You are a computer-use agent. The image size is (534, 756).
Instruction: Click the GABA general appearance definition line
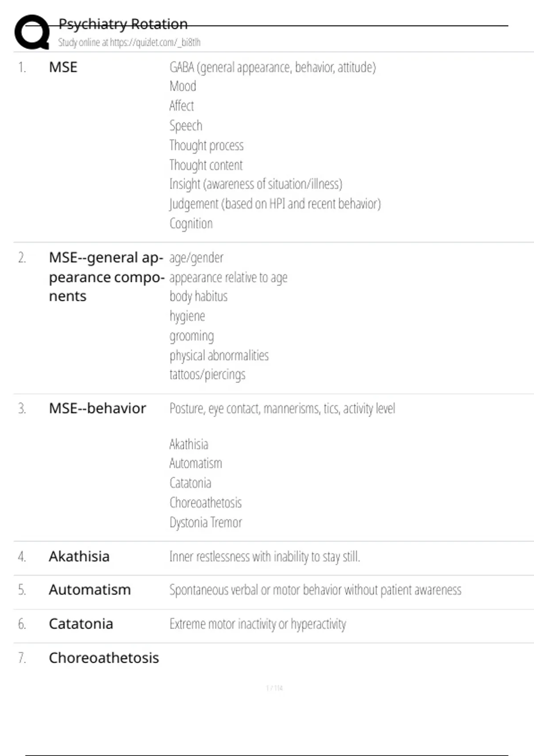pyautogui.click(x=272, y=67)
